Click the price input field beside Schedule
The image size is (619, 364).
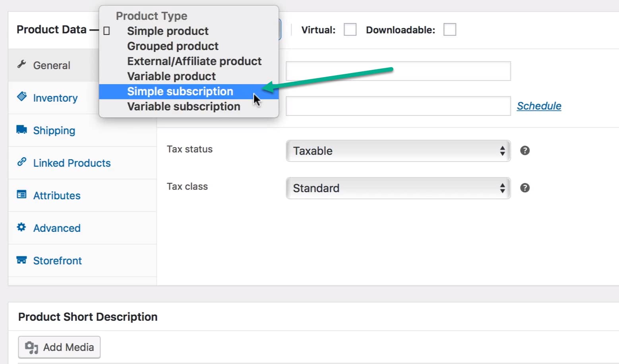coord(398,106)
